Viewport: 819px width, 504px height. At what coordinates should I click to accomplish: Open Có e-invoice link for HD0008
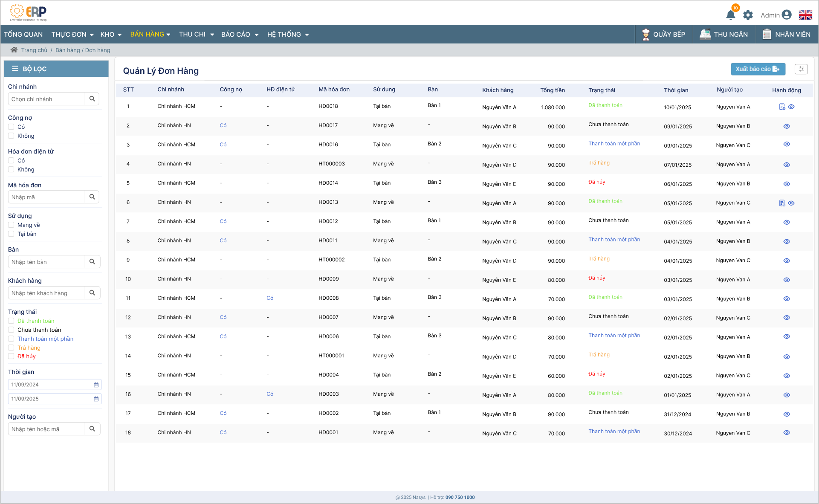(x=270, y=298)
